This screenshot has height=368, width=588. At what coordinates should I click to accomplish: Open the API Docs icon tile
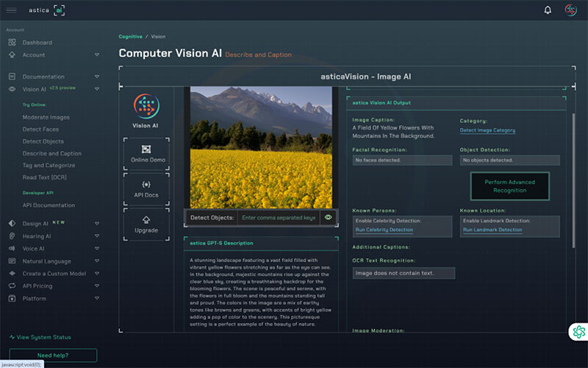point(146,184)
